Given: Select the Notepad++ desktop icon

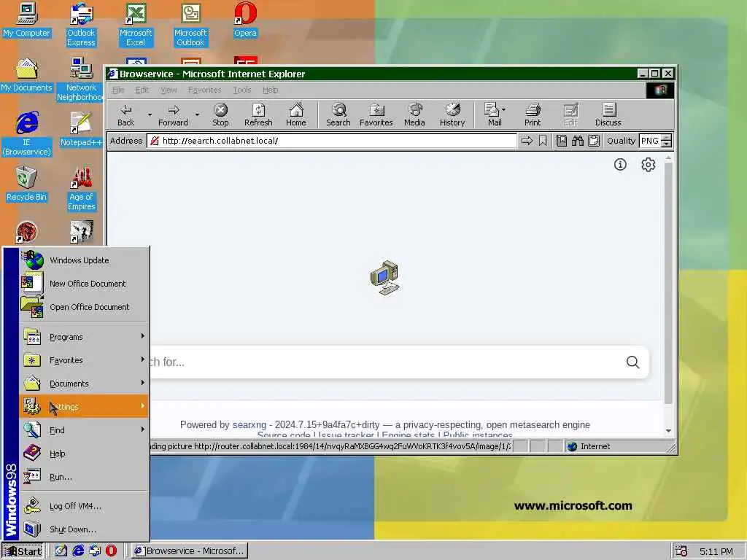Looking at the screenshot, I should pos(81,128).
